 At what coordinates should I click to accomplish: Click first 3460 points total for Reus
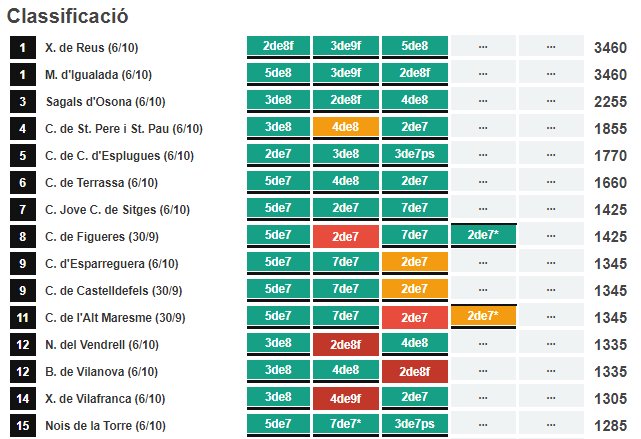pos(610,47)
